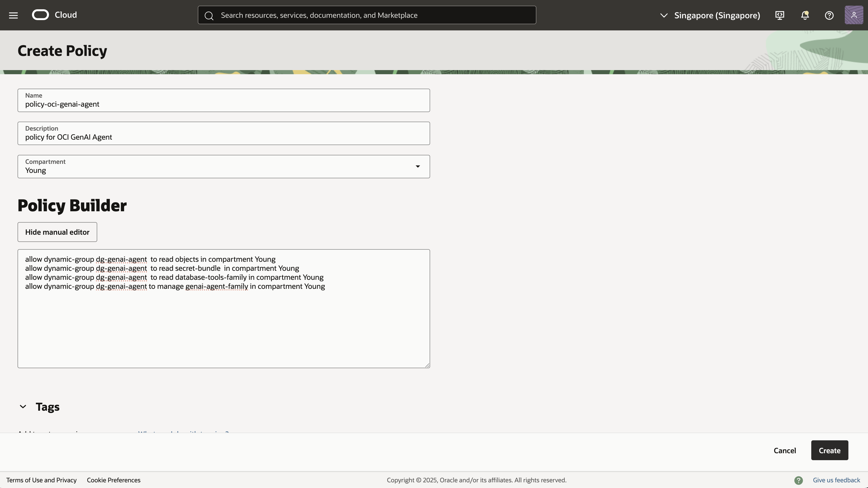
Task: Click the policy textarea resize handle
Action: pyautogui.click(x=427, y=365)
